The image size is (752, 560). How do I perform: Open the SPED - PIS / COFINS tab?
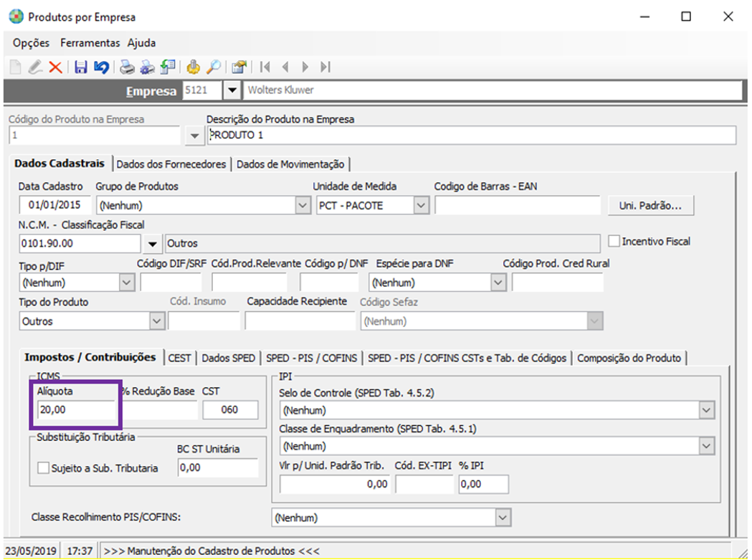312,358
